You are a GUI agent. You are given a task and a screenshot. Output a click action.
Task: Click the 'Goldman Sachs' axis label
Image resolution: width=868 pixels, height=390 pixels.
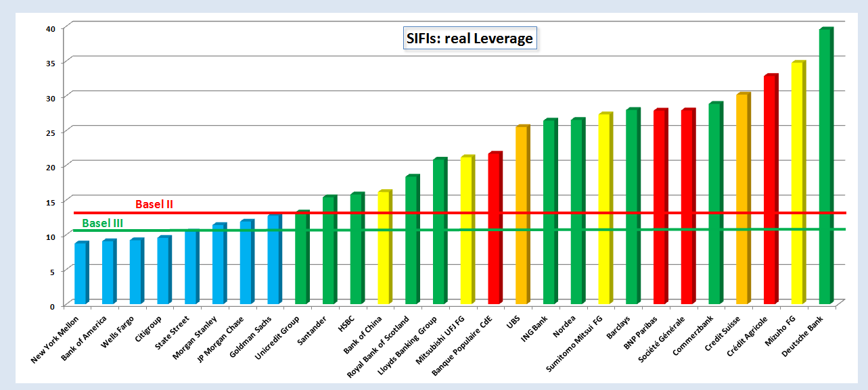[250, 337]
